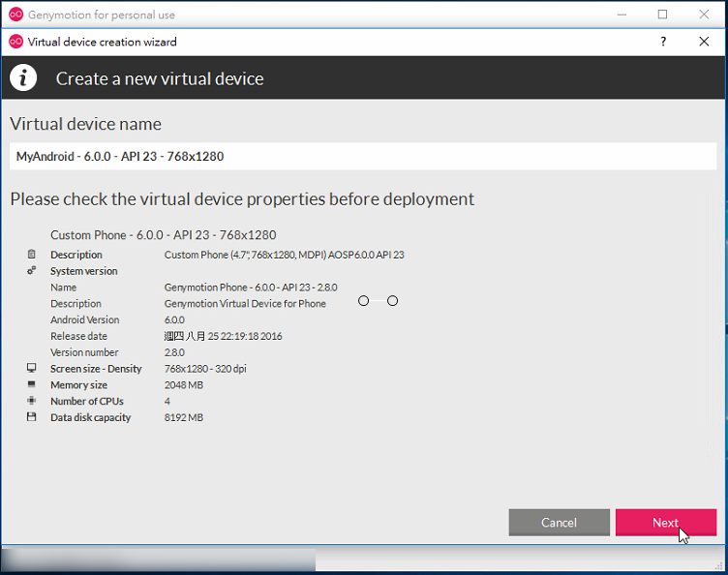Click the '8192 MB' disk capacity value
Viewport: 728px width, 575px height.
pos(183,417)
